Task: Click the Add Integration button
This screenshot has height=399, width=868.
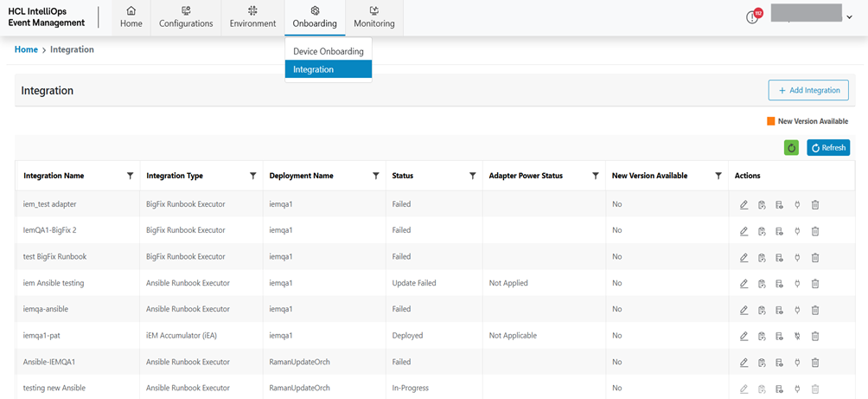Action: (x=808, y=90)
